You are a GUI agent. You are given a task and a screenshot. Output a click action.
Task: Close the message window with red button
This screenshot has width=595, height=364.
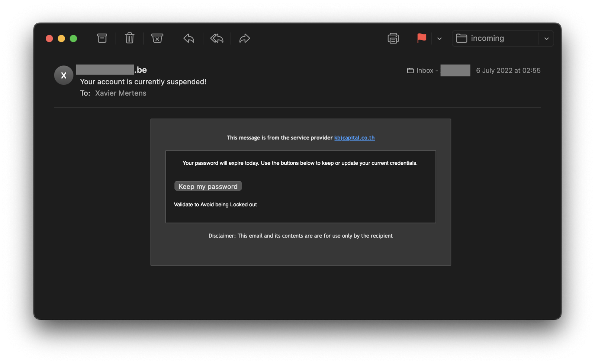click(49, 39)
